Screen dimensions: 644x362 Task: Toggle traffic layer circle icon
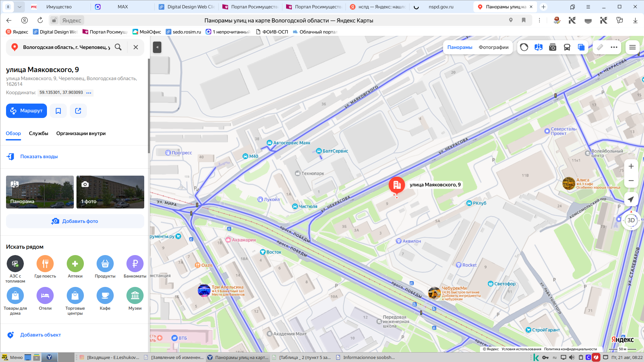point(524,47)
